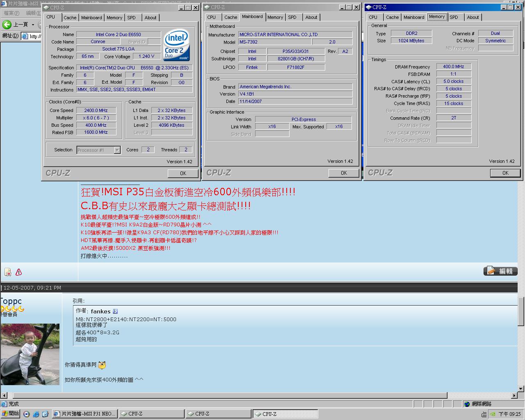Open the link AM2最後反撲 5000X2 黑豆板強測

pos(126,248)
